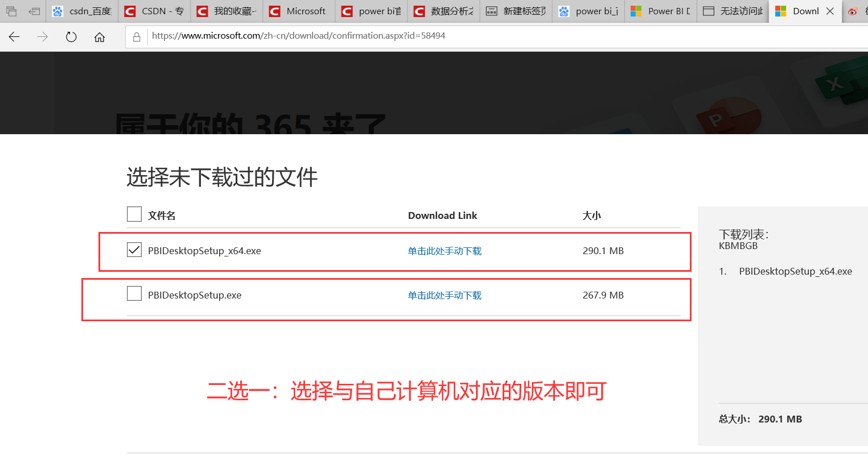
Task: Click the 下载列表 label
Action: pos(743,234)
